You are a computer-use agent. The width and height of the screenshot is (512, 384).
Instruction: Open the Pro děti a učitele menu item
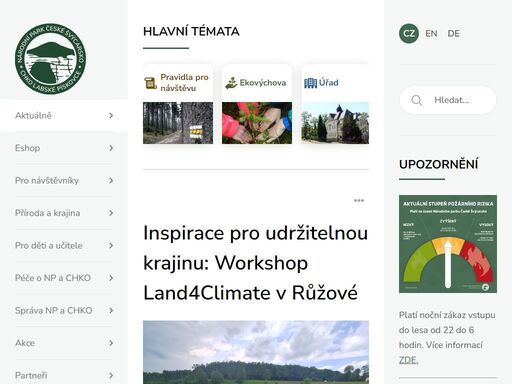click(x=64, y=246)
